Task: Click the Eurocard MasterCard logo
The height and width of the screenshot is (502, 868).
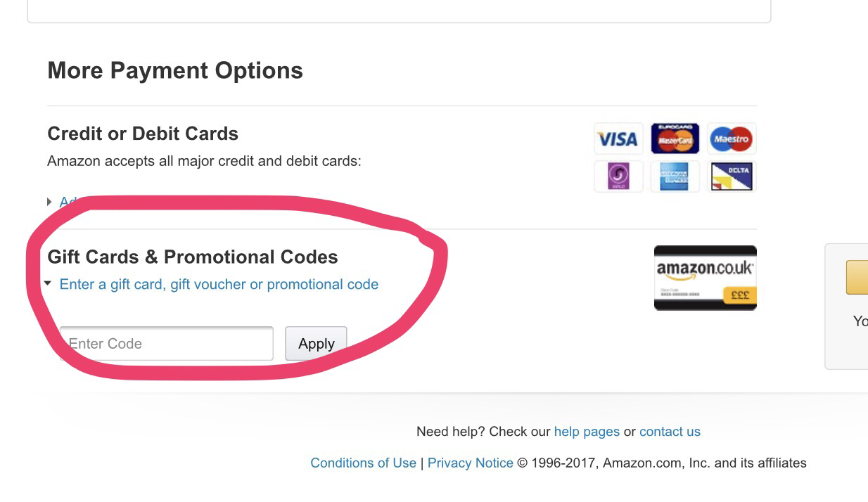Action: click(675, 139)
